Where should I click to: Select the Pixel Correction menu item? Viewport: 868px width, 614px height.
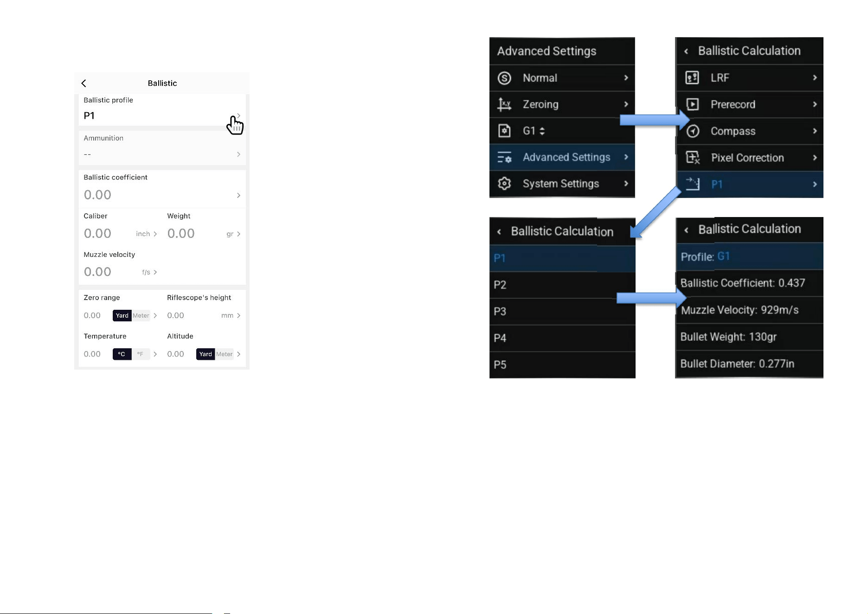[x=750, y=158]
